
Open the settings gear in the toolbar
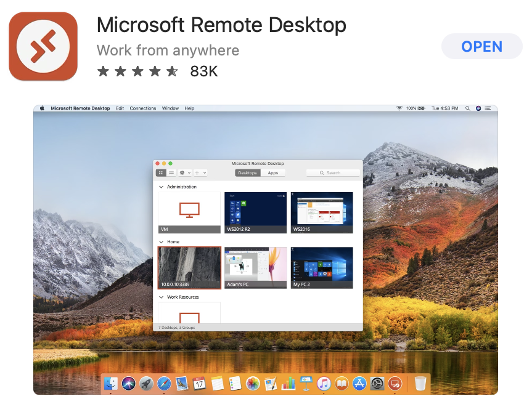[x=182, y=172]
